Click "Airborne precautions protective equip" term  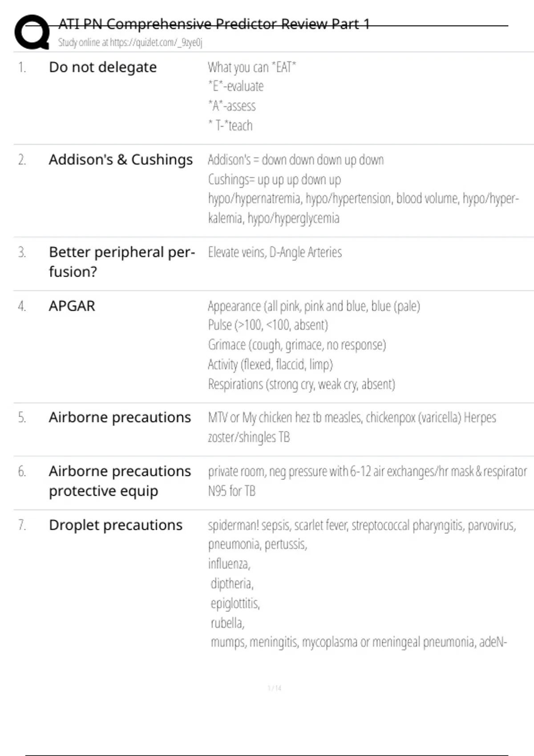(120, 481)
